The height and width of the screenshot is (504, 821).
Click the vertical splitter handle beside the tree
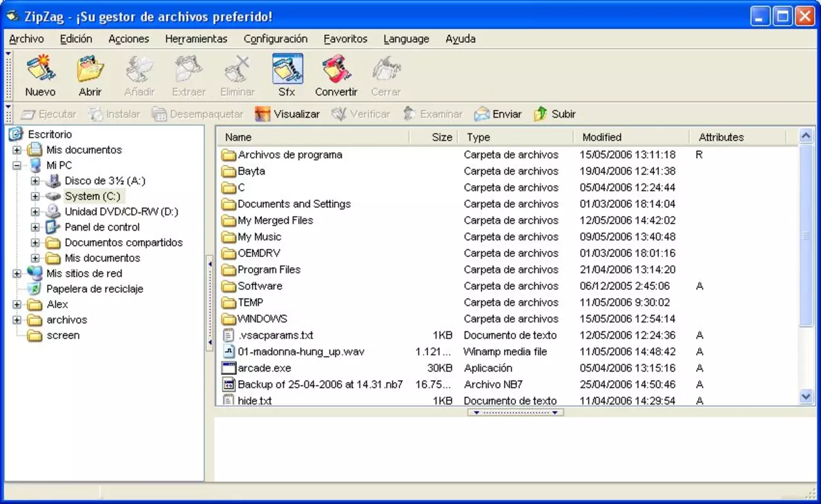click(210, 303)
